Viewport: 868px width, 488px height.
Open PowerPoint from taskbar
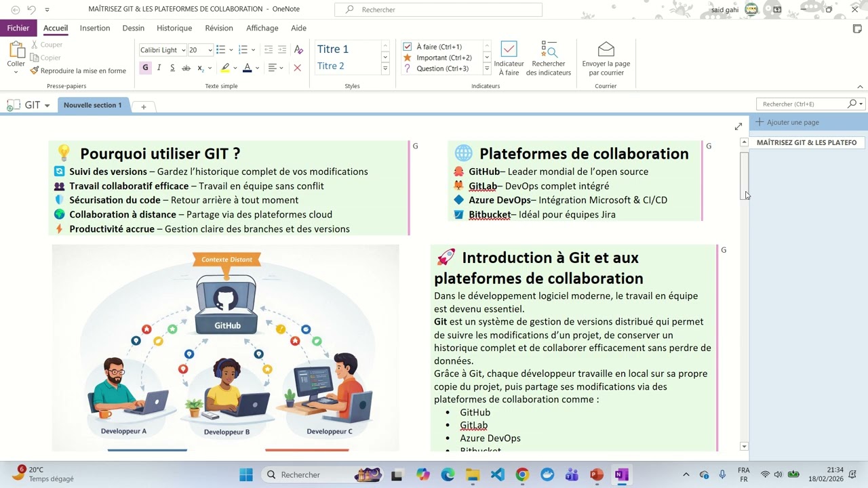pyautogui.click(x=597, y=474)
